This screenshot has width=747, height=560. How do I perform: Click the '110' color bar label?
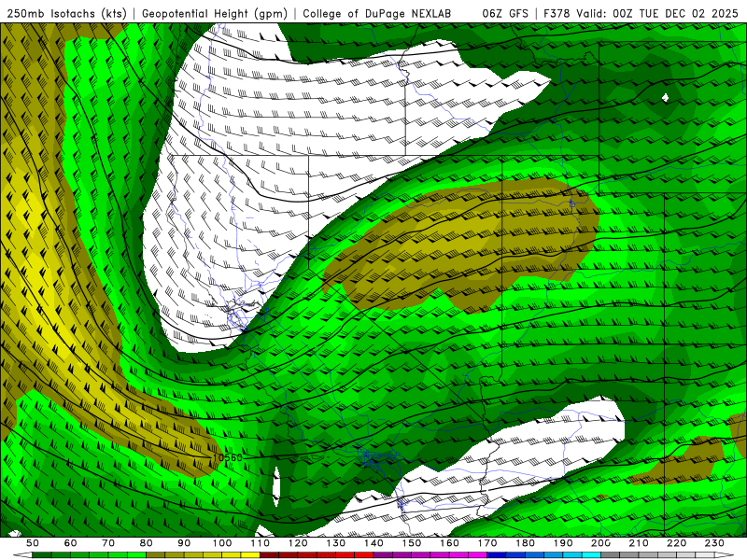261,543
